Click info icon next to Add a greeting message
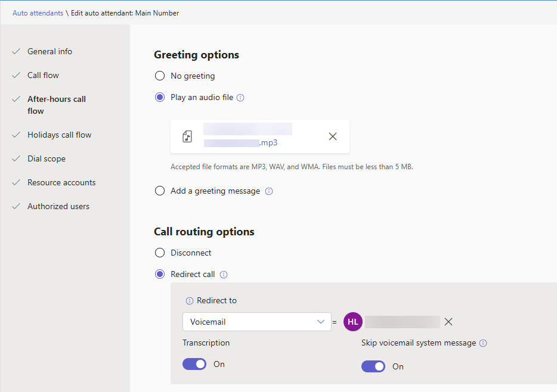This screenshot has width=557, height=392. pos(269,191)
